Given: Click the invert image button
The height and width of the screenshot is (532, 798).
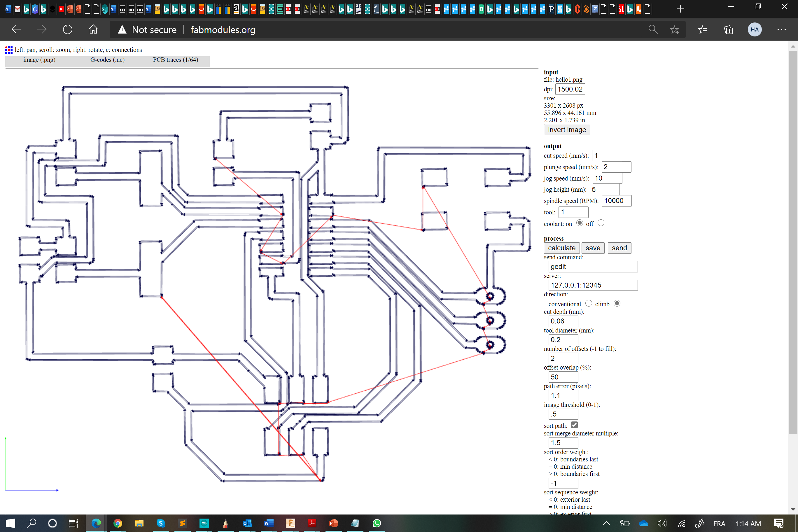Looking at the screenshot, I should (567, 129).
